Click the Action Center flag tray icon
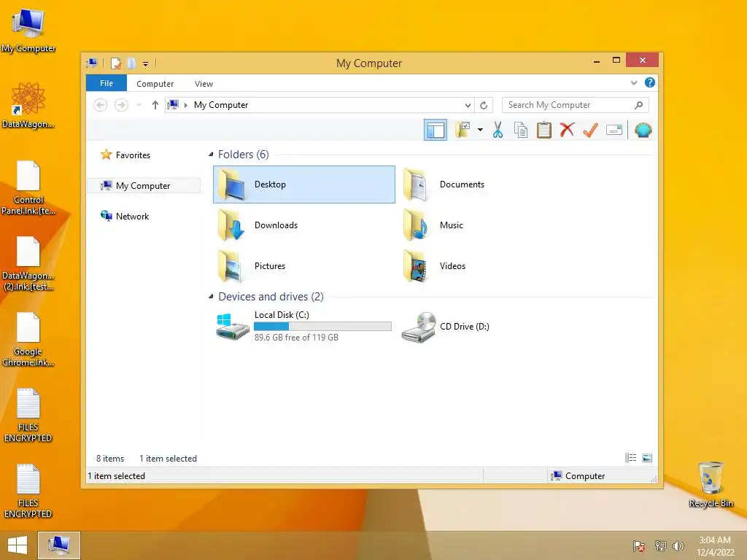Screen dimensions: 747x560 click(x=639, y=546)
